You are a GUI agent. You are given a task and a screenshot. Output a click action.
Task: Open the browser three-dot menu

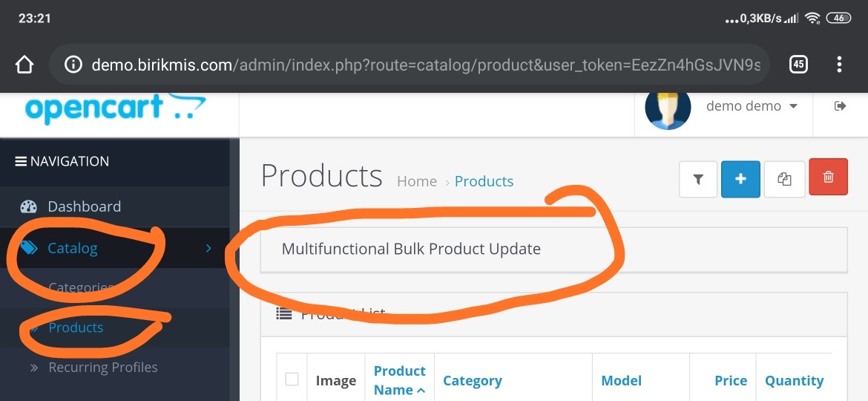coord(839,65)
